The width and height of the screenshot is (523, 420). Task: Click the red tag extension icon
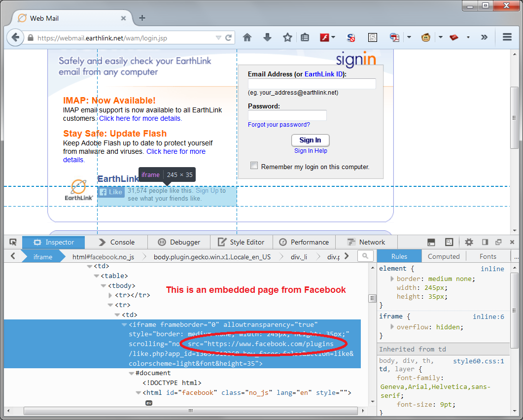click(454, 37)
